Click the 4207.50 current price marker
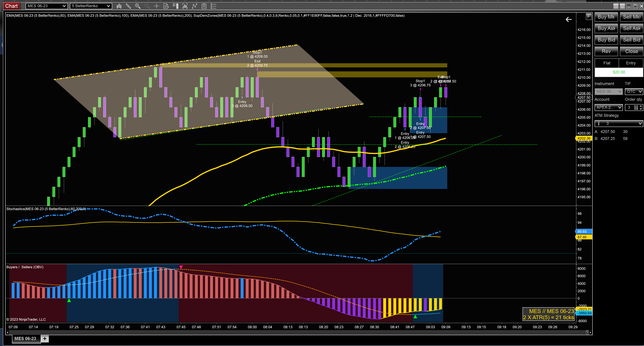Screen dimensions: 644x346 coord(584,98)
